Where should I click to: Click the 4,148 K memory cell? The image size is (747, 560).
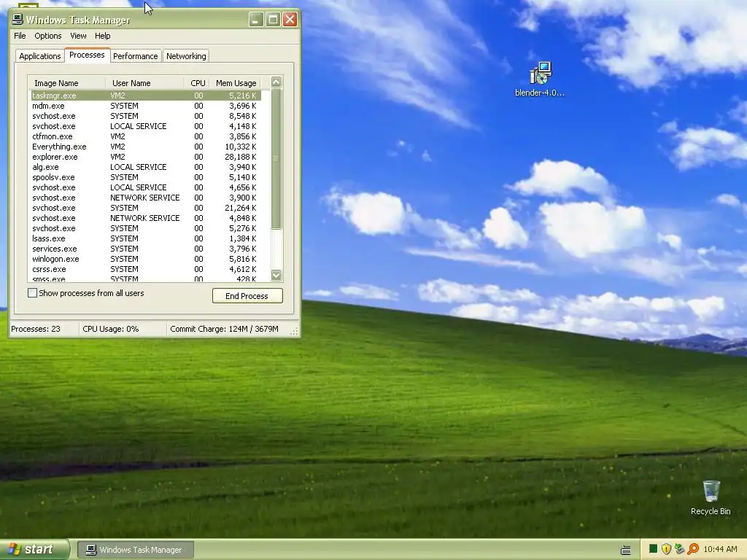(242, 126)
